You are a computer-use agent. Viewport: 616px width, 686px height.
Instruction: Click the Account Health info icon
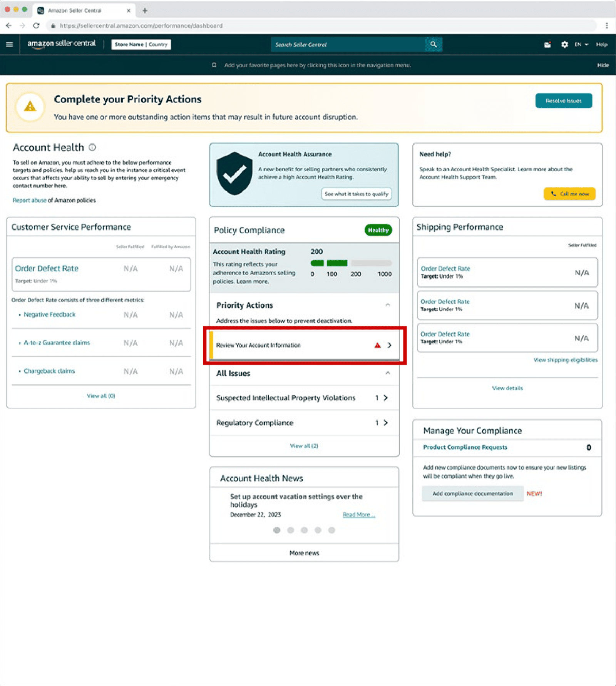pyautogui.click(x=92, y=147)
